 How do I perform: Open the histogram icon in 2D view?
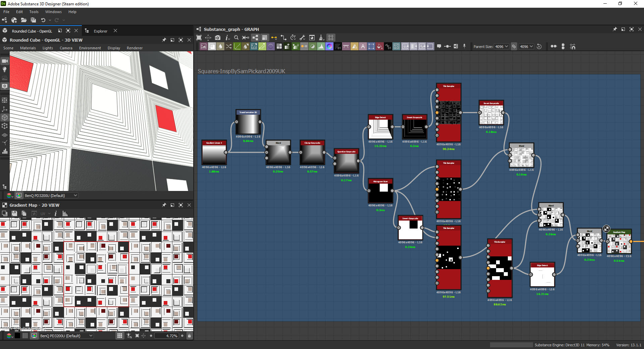point(65,213)
